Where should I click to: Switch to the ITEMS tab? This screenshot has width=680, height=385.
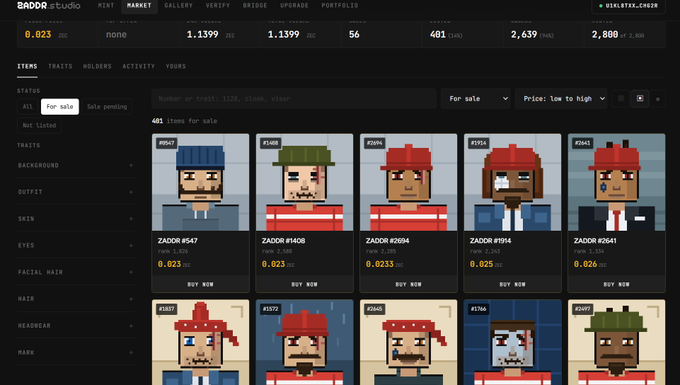pyautogui.click(x=27, y=66)
